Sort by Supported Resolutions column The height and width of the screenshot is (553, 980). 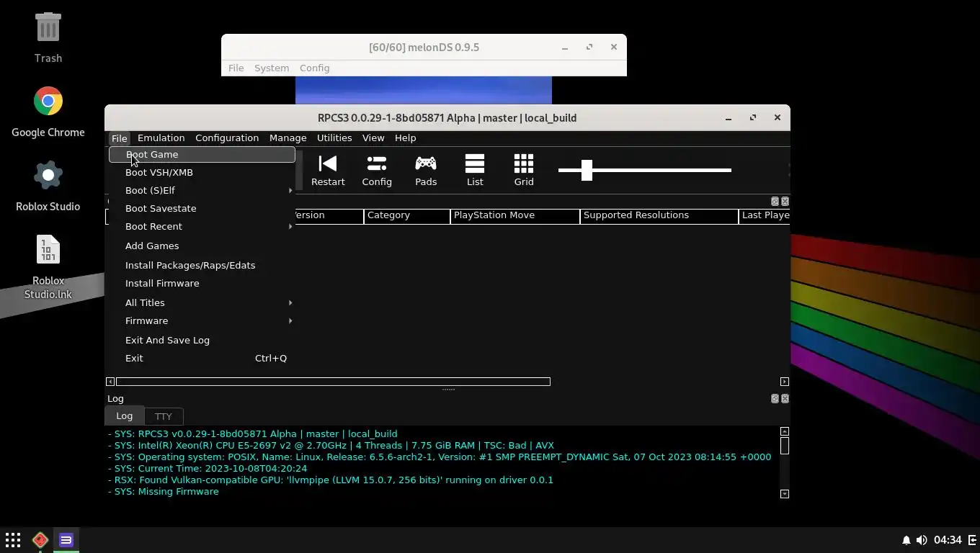pos(659,216)
